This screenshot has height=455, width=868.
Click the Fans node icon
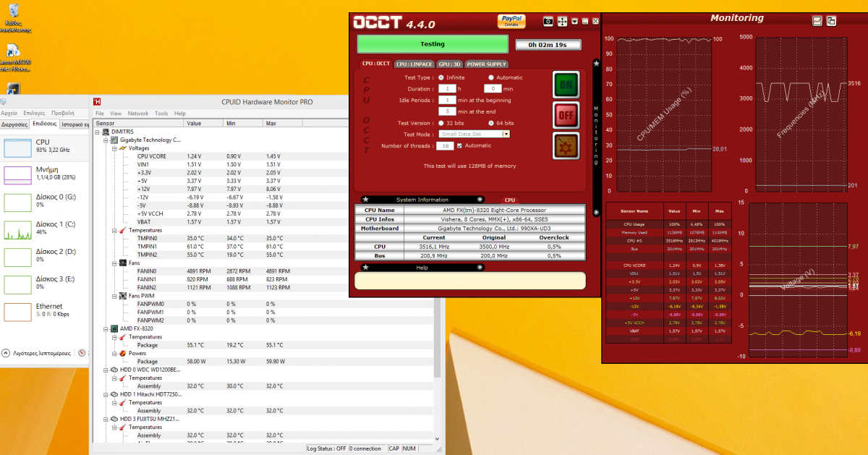122,263
